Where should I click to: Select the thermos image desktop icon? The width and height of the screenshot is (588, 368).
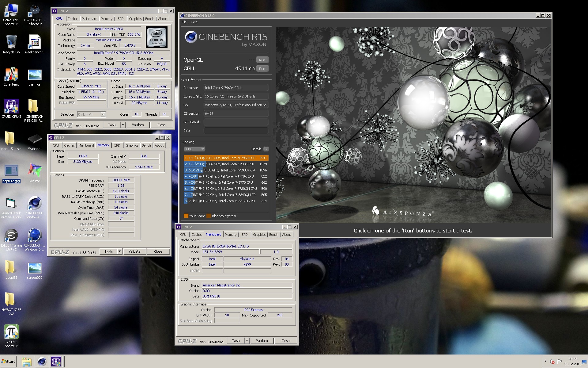click(x=35, y=77)
